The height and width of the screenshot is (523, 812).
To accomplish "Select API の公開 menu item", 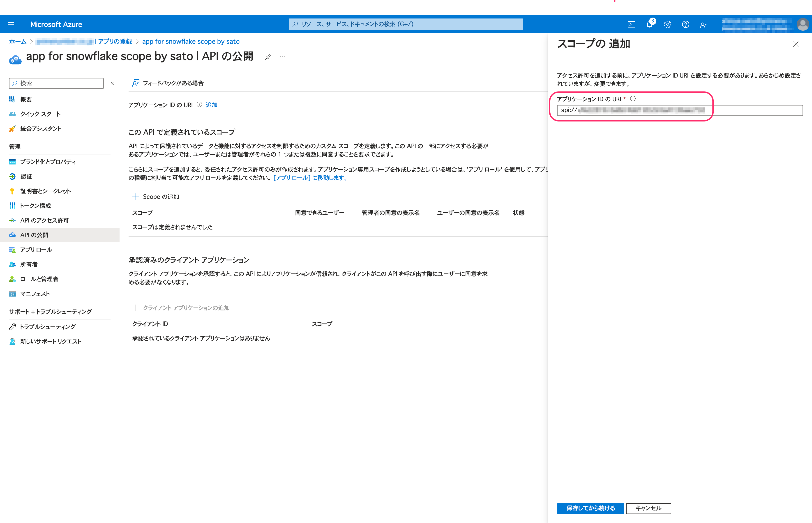I will coord(60,235).
